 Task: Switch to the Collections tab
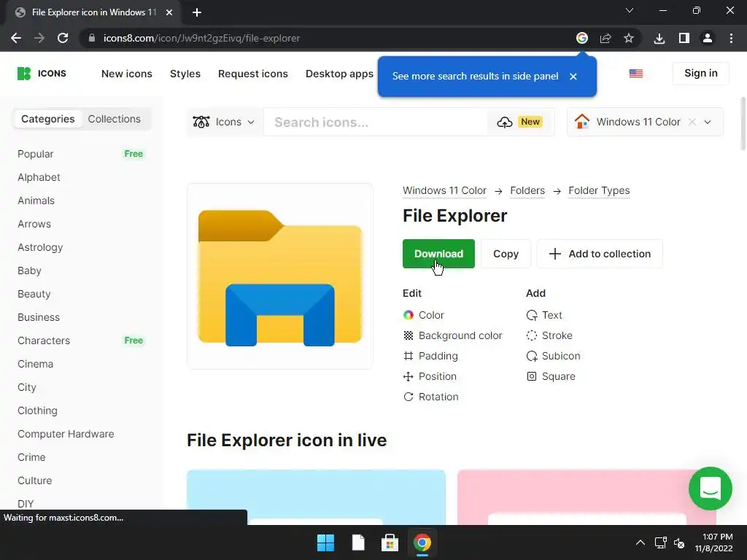(x=115, y=119)
